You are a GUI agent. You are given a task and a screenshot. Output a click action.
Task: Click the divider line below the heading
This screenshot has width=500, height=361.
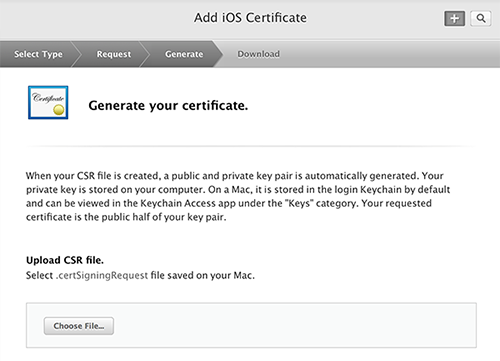pyautogui.click(x=251, y=146)
